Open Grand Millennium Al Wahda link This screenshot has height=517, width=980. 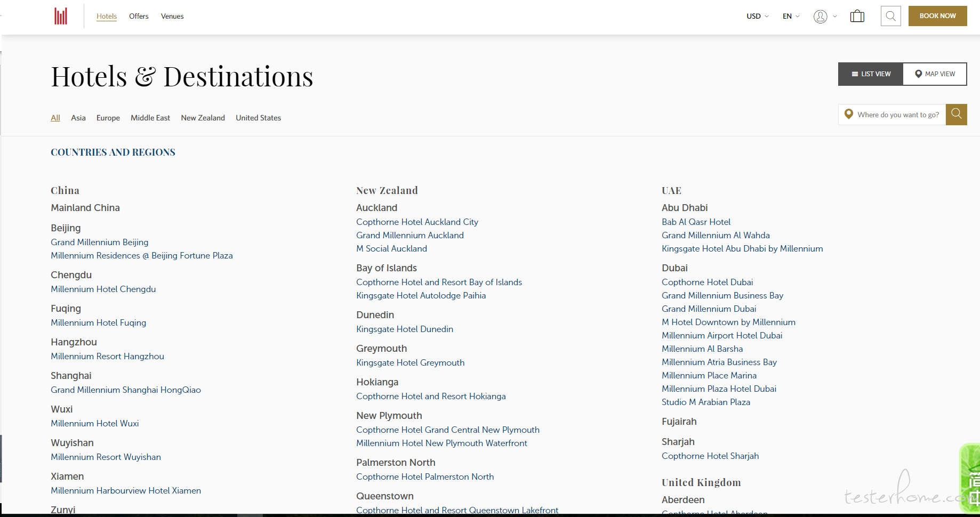click(716, 235)
